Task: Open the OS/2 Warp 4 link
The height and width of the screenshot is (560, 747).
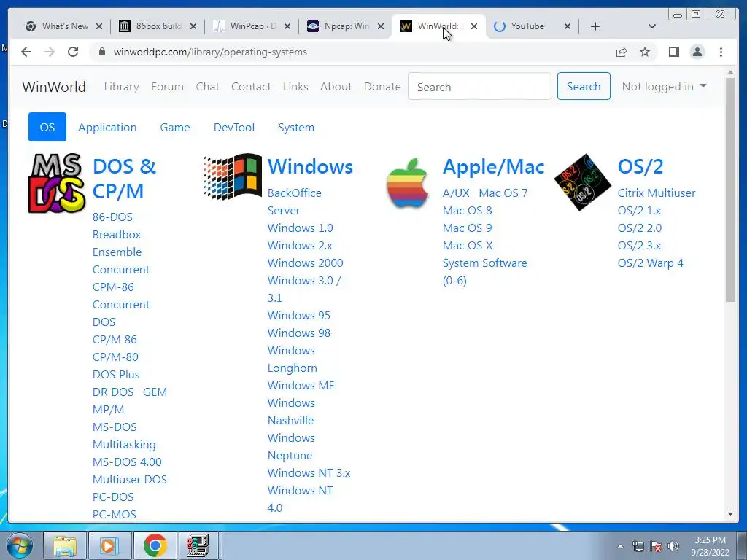Action: pyautogui.click(x=650, y=262)
